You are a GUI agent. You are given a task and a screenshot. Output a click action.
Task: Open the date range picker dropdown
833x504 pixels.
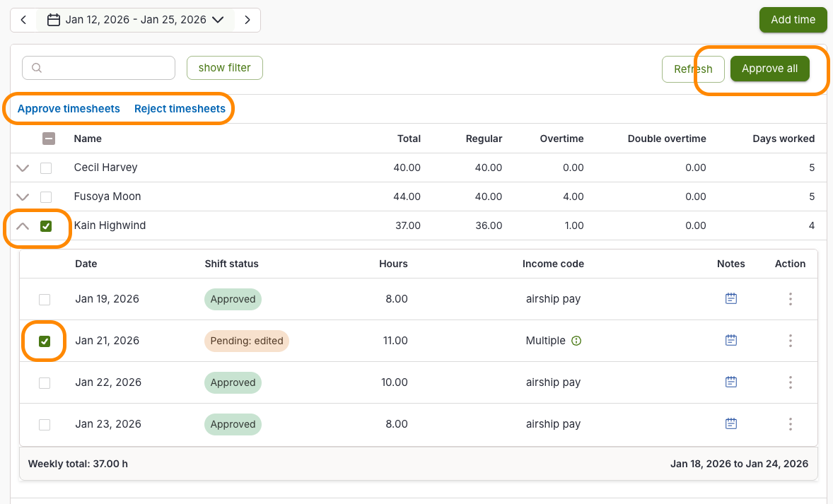tap(135, 20)
